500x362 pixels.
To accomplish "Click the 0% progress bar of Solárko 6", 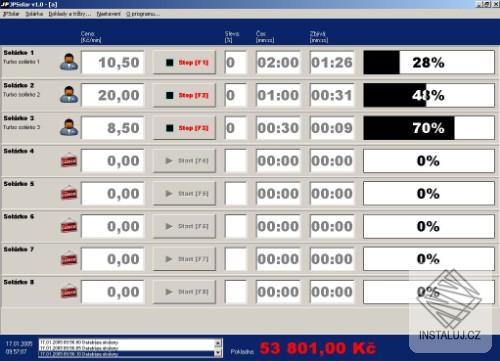I will point(429,226).
